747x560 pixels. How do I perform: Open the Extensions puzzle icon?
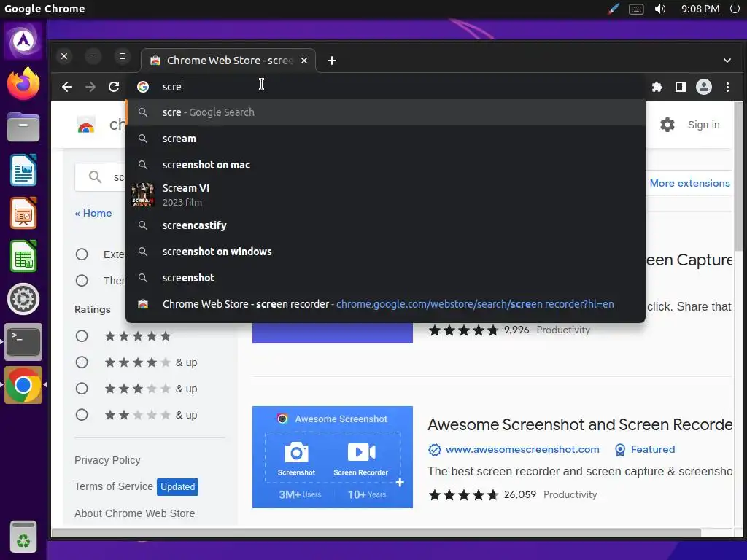pos(657,87)
